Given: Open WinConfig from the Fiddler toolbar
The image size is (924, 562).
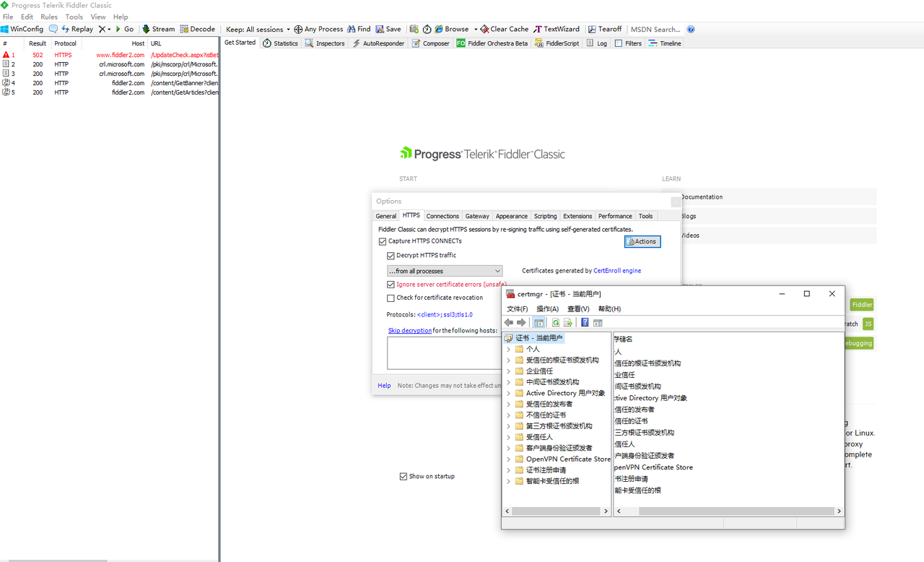Looking at the screenshot, I should (x=22, y=30).
